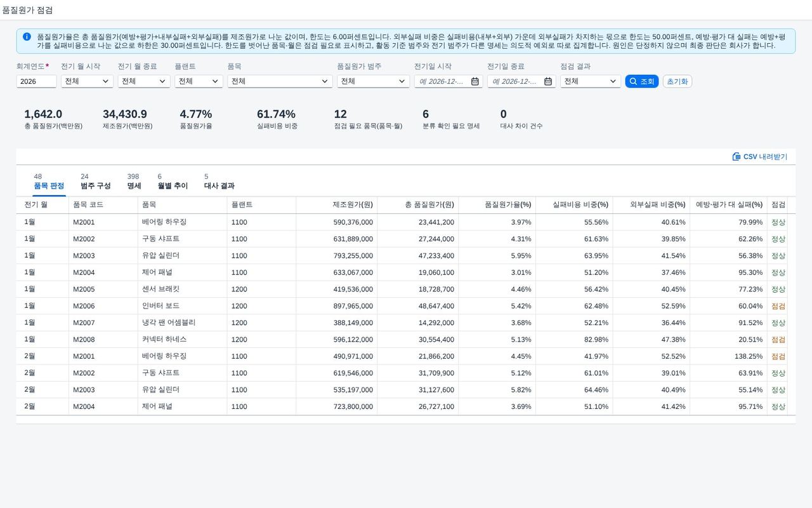Viewport: 812px width, 508px height.
Task: Click the CSV 내려받기 download icon
Action: tap(737, 156)
